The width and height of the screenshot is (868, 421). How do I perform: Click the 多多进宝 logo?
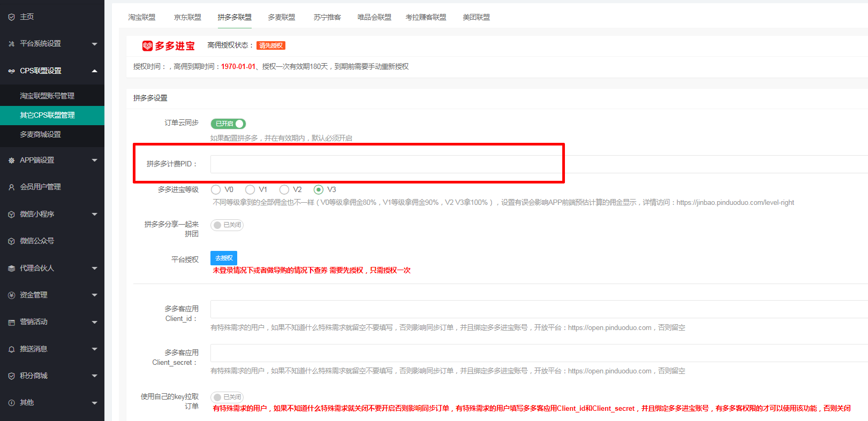[x=168, y=46]
